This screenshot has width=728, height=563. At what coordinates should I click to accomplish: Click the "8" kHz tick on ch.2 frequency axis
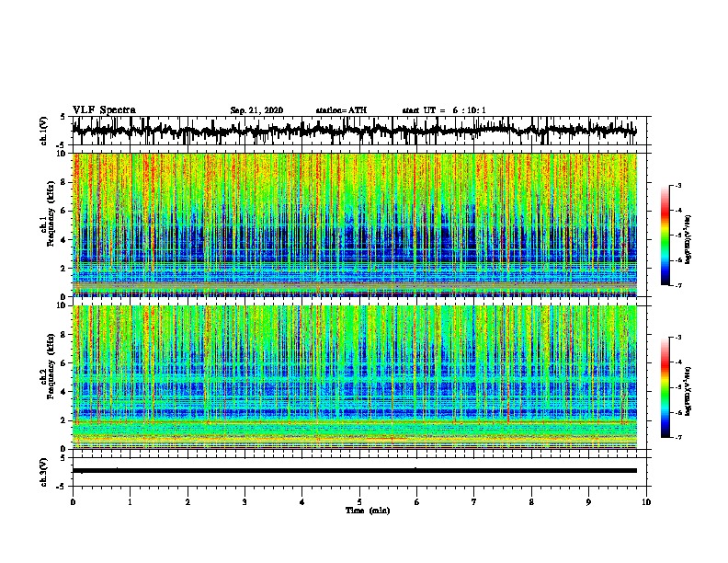[63, 335]
